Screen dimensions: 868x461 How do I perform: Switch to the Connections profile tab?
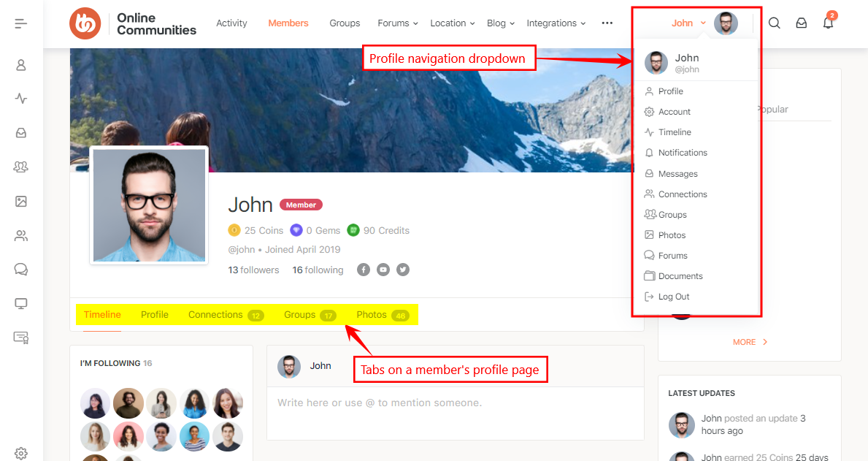215,315
